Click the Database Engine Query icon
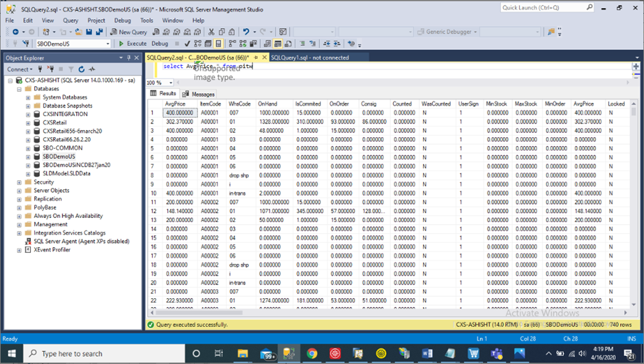The image size is (644, 364). 156,32
